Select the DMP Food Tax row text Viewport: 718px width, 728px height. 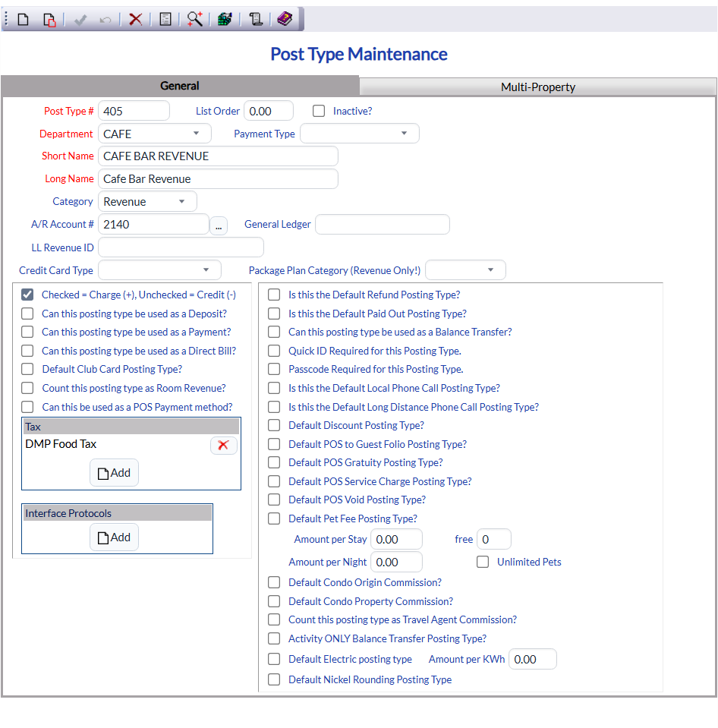pyautogui.click(x=61, y=444)
